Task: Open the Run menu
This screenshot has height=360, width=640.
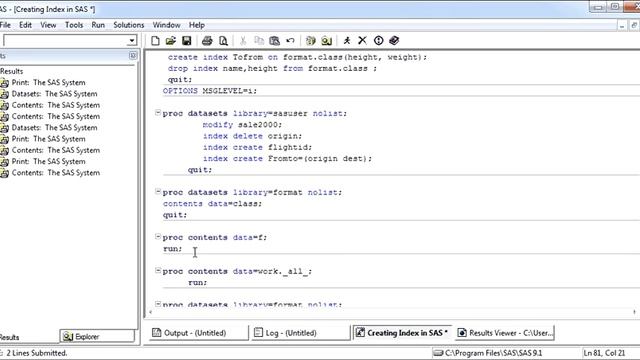Action: [98, 25]
